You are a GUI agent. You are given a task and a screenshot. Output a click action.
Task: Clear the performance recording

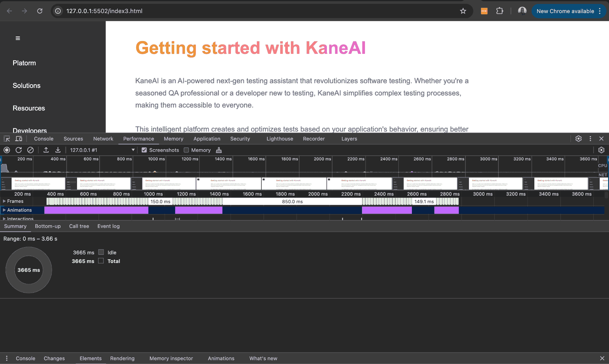pyautogui.click(x=30, y=150)
